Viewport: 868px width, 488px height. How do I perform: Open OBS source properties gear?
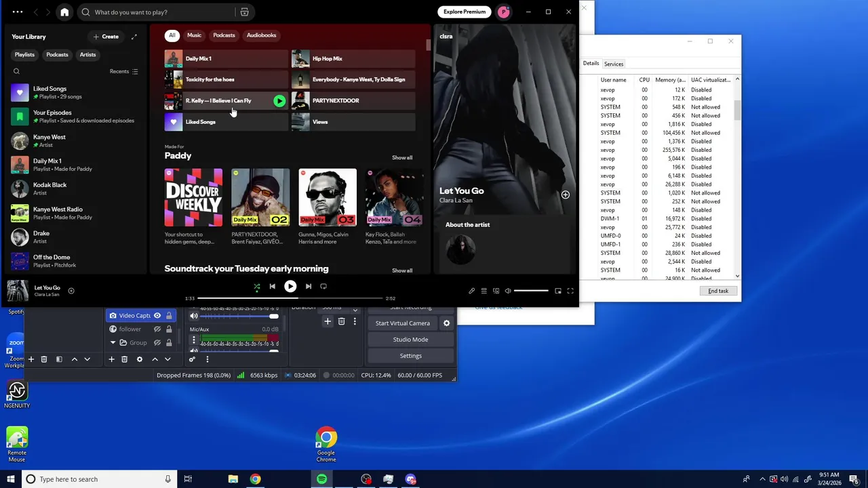pyautogui.click(x=140, y=359)
